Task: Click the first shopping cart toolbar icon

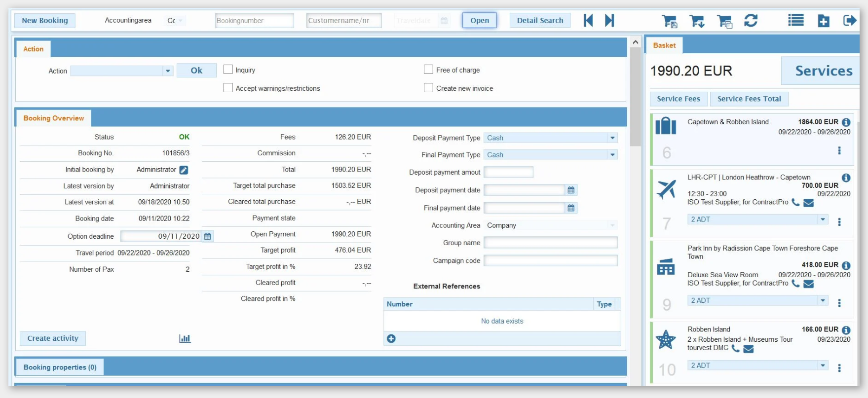Action: [x=670, y=21]
